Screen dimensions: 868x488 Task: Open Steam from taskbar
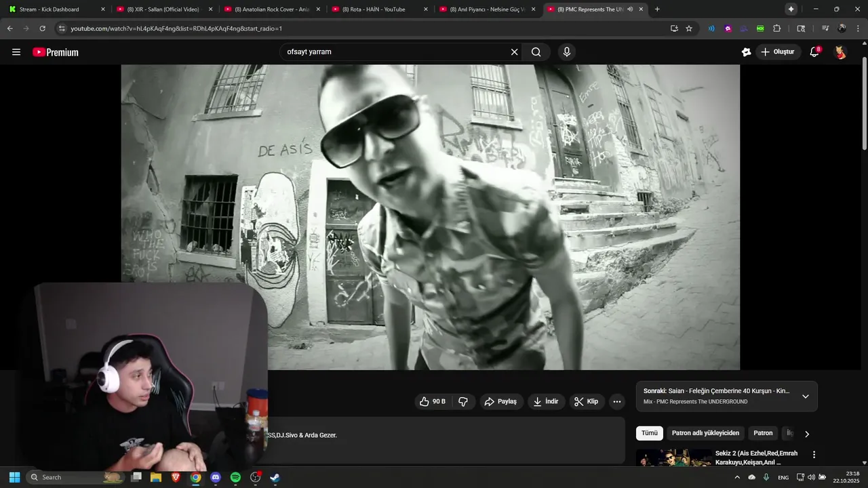[275, 477]
